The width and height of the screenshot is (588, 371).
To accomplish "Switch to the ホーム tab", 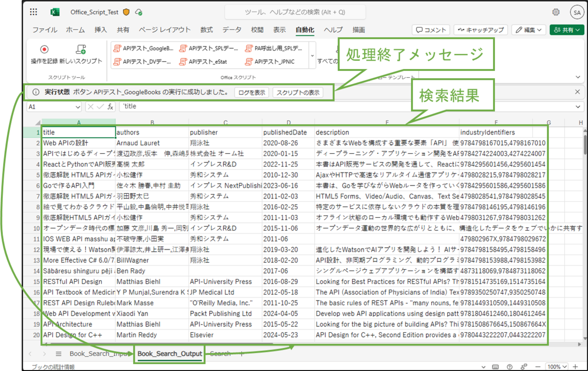I will point(75,30).
